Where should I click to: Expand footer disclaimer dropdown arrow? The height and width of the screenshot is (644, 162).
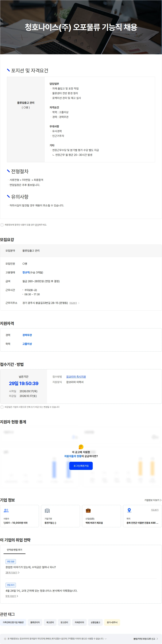[106, 639]
